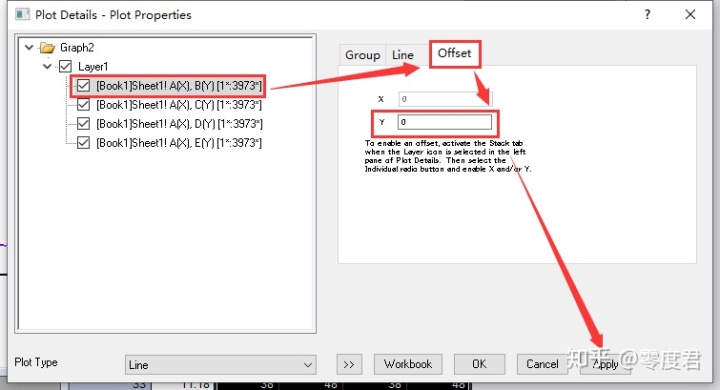
Task: Uncheck the A(X), D(Y) plot checkbox
Action: tap(83, 124)
